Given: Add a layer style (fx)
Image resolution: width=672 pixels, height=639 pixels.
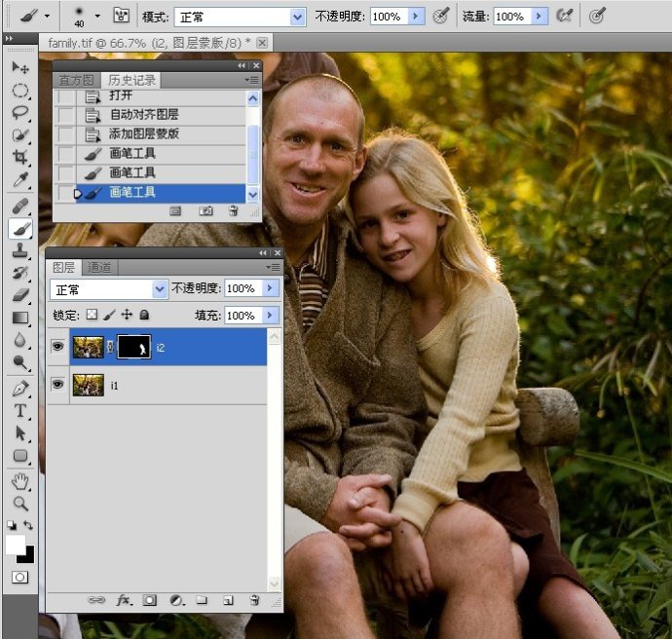Looking at the screenshot, I should click(124, 600).
